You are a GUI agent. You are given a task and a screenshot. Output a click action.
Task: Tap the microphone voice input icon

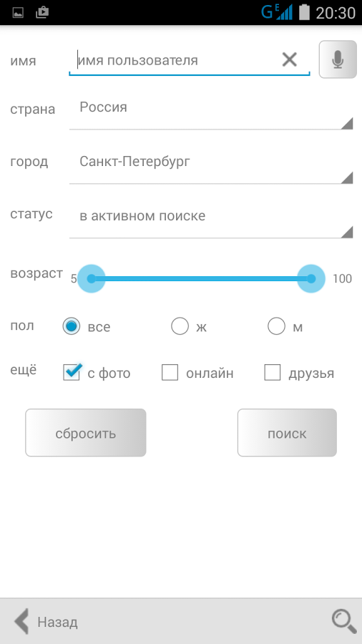(x=338, y=59)
